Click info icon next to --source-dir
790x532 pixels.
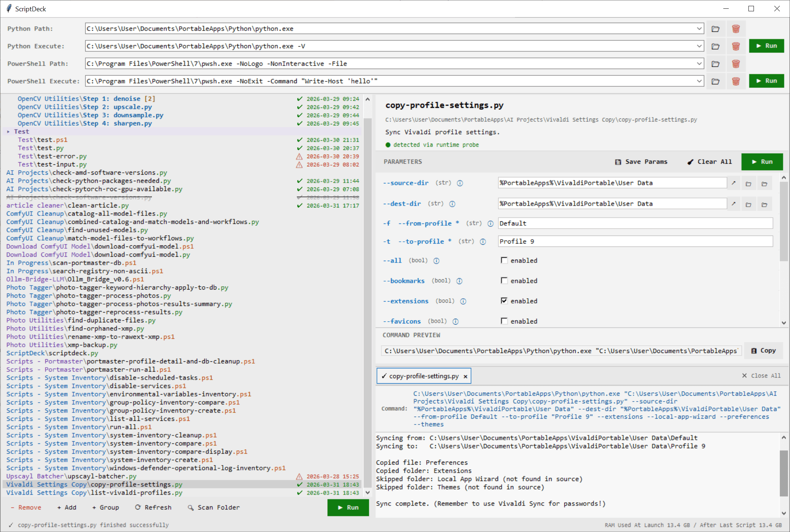(460, 183)
